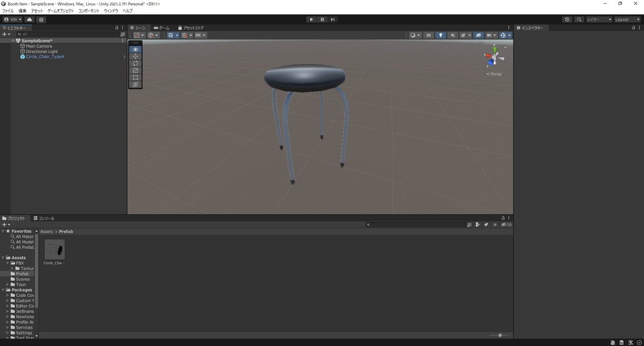Open the コンポーネント menu
This screenshot has width=644, height=346.
click(89, 11)
